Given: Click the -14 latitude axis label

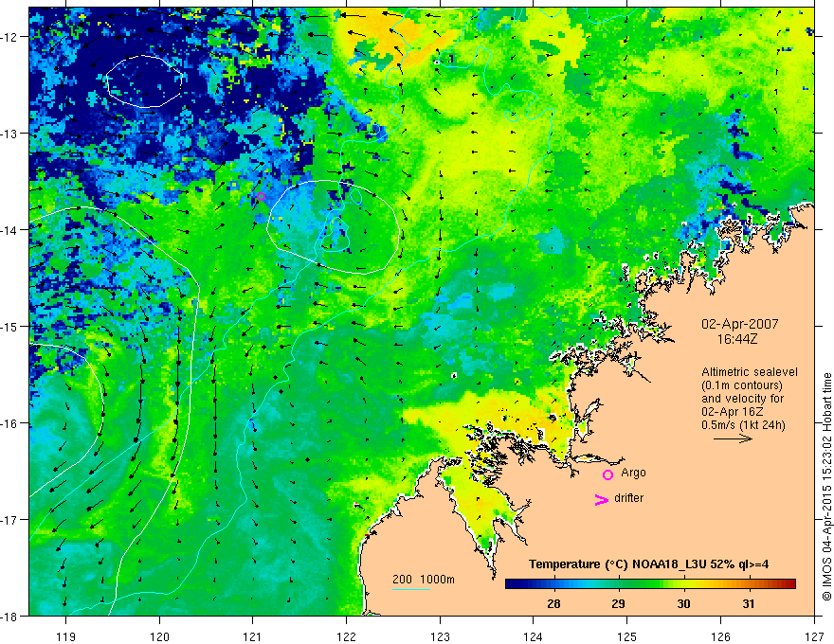Looking at the screenshot, I should (x=10, y=230).
